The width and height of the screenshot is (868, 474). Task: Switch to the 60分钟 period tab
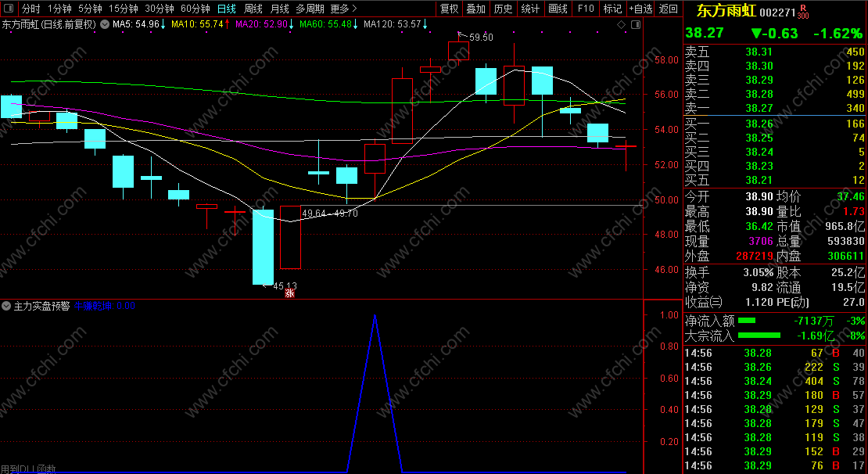pyautogui.click(x=195, y=9)
